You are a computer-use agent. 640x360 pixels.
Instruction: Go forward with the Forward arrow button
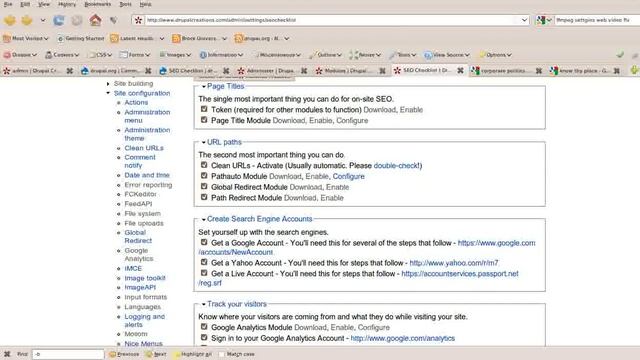pyautogui.click(x=27, y=20)
